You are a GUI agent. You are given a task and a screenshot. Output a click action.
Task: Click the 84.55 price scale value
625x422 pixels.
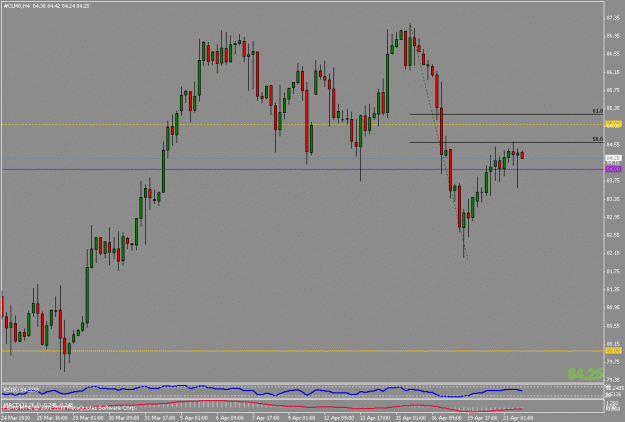click(613, 145)
